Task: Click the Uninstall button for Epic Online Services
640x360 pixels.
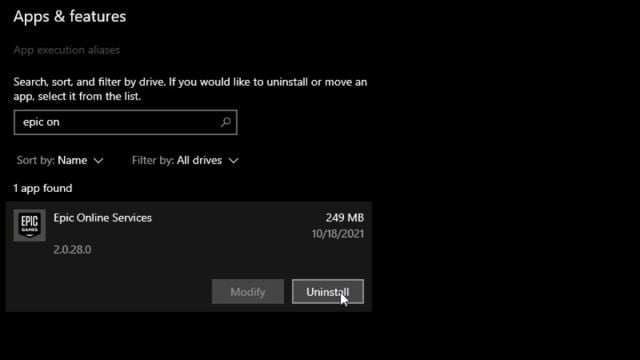Action: (x=328, y=291)
